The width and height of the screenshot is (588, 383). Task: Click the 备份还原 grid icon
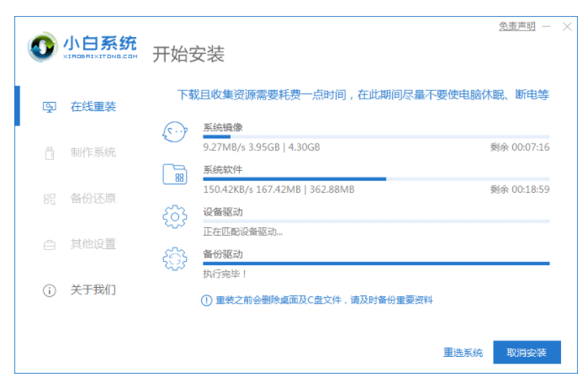(49, 199)
